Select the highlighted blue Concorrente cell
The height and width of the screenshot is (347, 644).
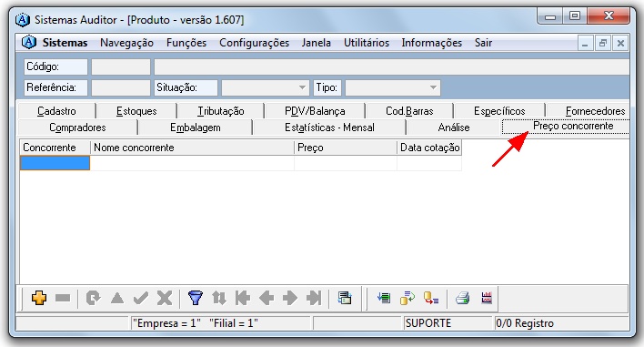[x=55, y=163]
